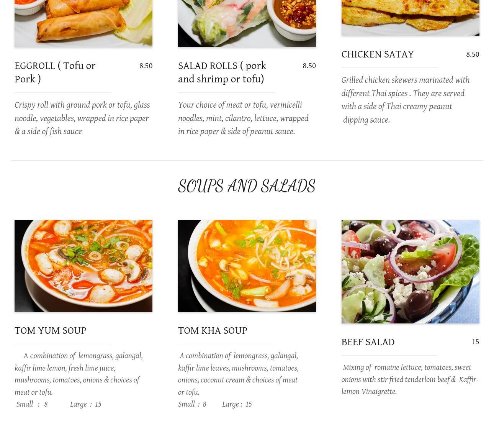
Task: Click the Tom Kha soup image
Action: [247, 266]
